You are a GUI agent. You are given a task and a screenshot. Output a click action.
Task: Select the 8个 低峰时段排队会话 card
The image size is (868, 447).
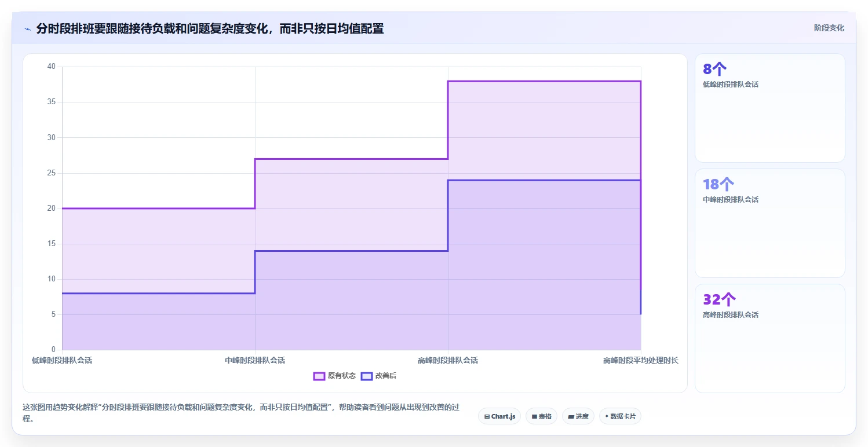[770, 108]
